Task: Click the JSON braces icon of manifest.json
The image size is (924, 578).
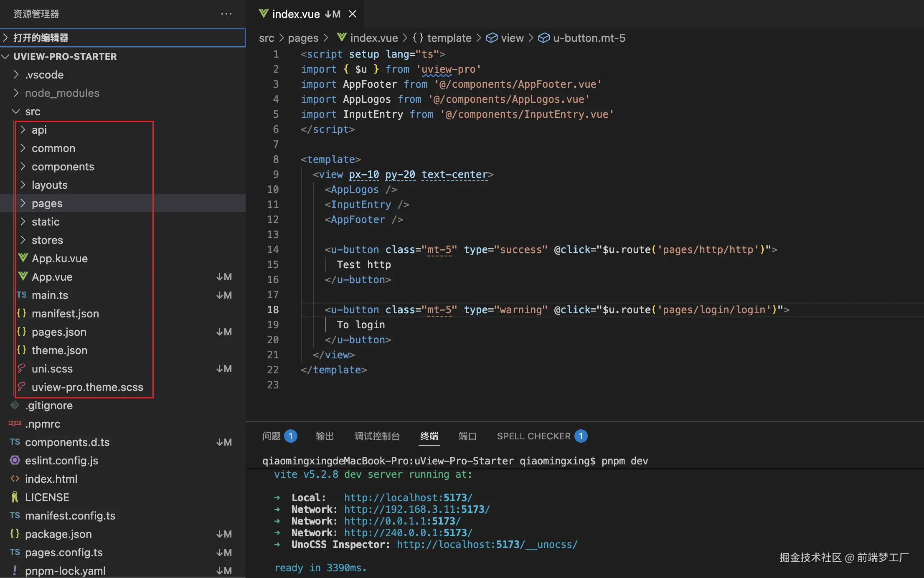Action: [x=22, y=313]
